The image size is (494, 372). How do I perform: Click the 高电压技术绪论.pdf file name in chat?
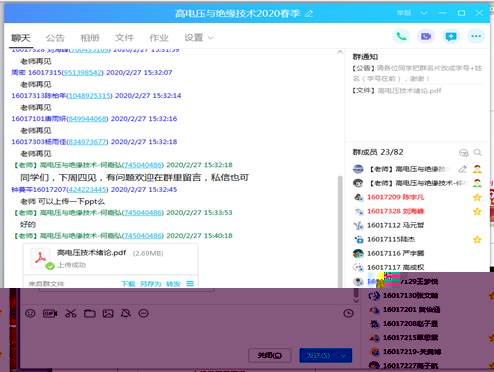pos(91,253)
